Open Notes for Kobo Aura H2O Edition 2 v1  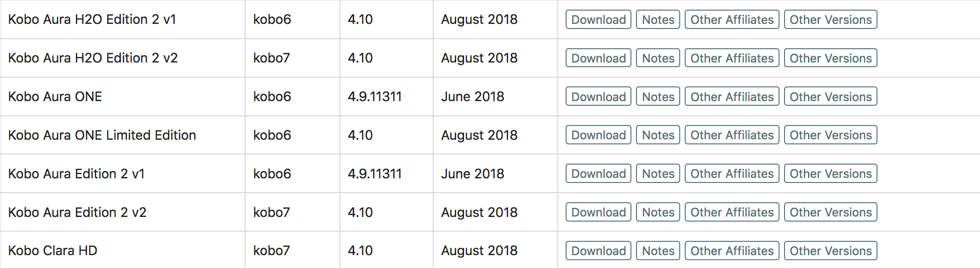pos(658,20)
